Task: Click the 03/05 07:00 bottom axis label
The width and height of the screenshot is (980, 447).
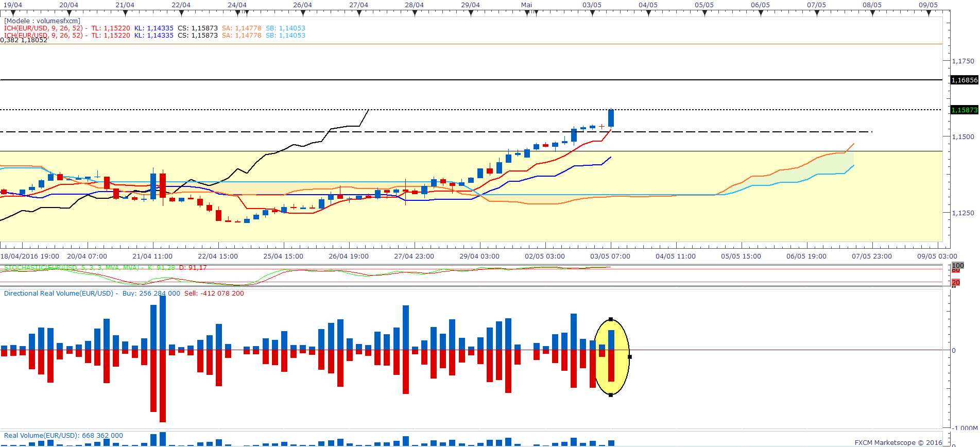Action: pyautogui.click(x=610, y=256)
